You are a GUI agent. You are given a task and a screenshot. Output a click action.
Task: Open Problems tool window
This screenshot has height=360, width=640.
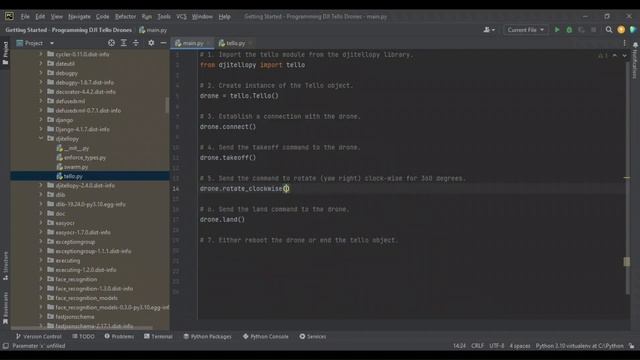tap(119, 336)
